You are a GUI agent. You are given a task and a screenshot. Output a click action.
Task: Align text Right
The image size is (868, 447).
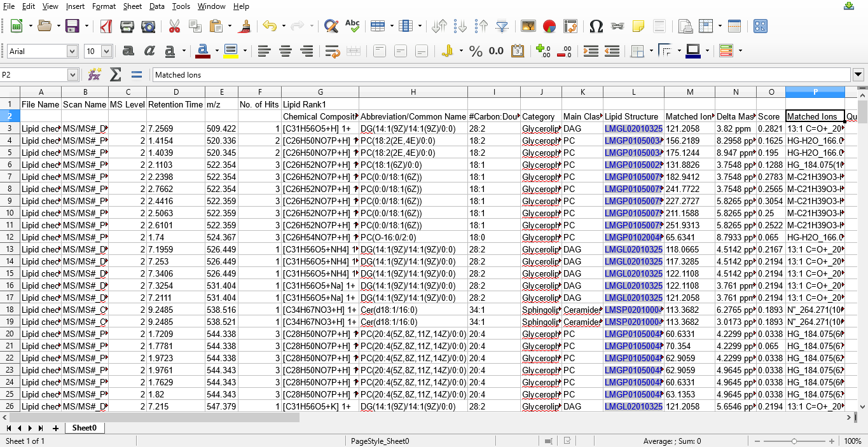click(307, 52)
